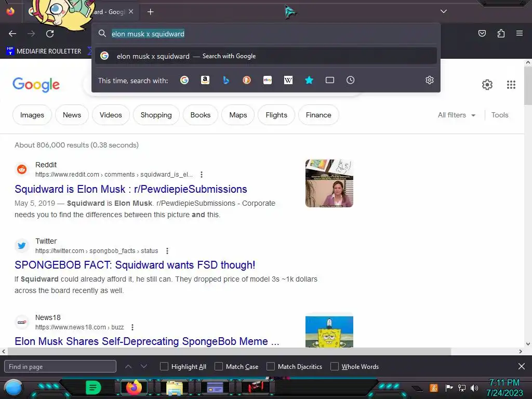Open Firefox application menu
The width and height of the screenshot is (532, 399).
519,33
